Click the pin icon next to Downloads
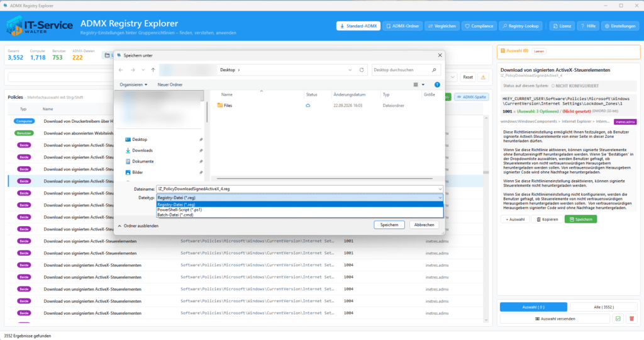 click(201, 150)
